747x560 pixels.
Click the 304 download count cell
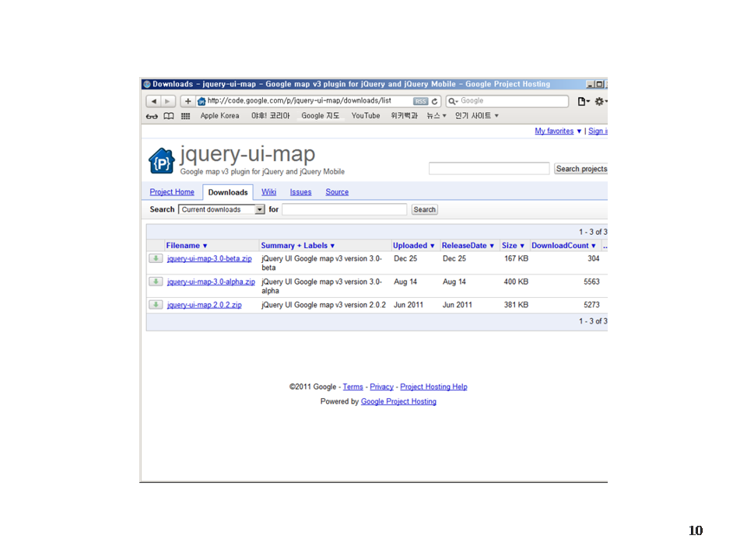(593, 258)
